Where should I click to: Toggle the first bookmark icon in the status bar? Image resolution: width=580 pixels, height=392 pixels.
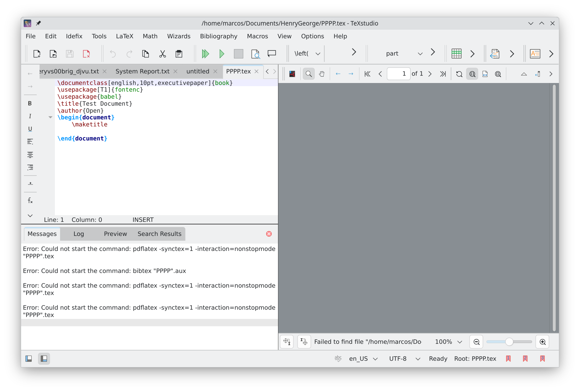[508, 359]
